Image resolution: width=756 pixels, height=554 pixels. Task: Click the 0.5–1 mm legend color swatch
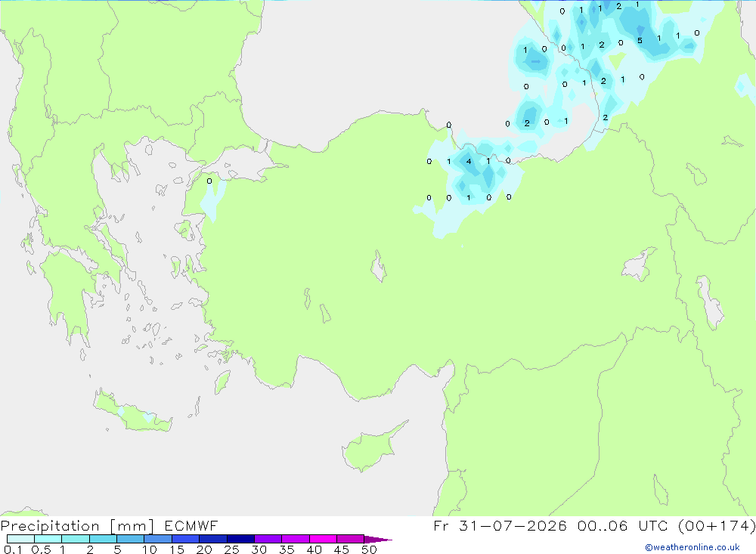coord(48,539)
